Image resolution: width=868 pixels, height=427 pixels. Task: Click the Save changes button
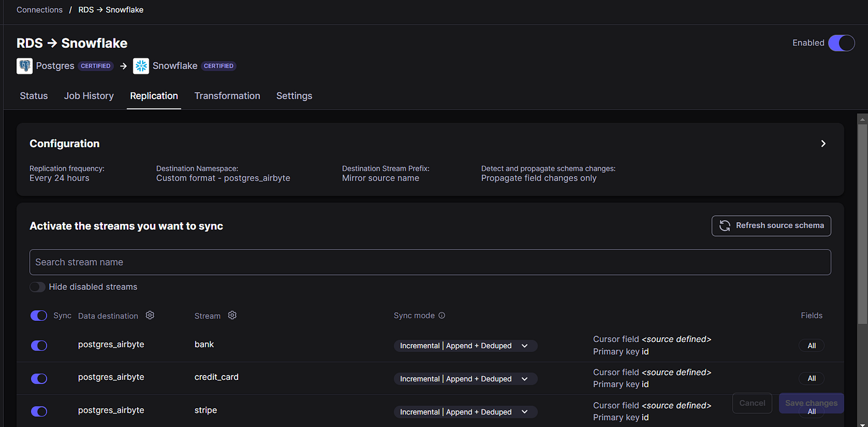point(811,403)
